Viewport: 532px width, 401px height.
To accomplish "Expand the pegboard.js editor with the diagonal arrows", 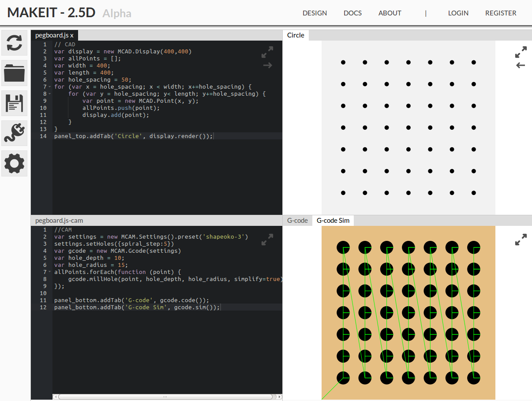I will click(267, 52).
